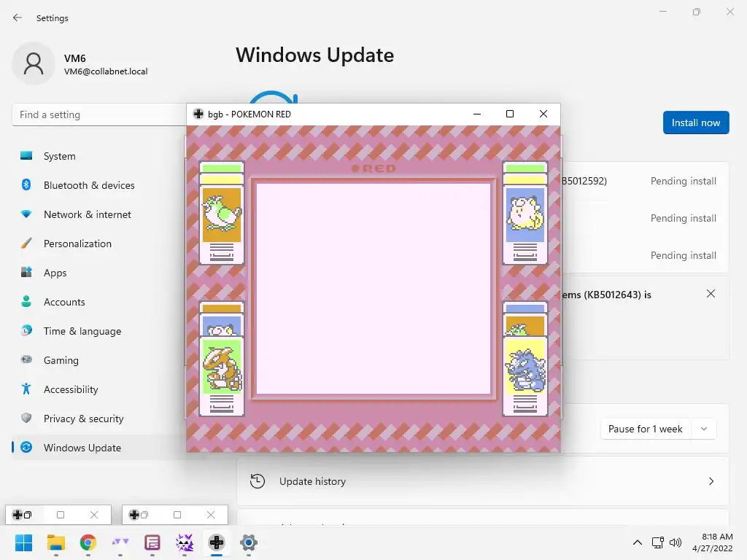Maximize the bgb POKEMON RED window
This screenshot has height=560, width=747.
pyautogui.click(x=510, y=114)
